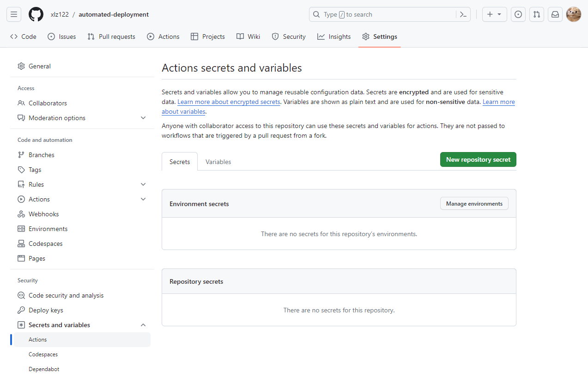Go to Deploy keys settings text
Screen dimensions: 588x378
pyautogui.click(x=46, y=310)
